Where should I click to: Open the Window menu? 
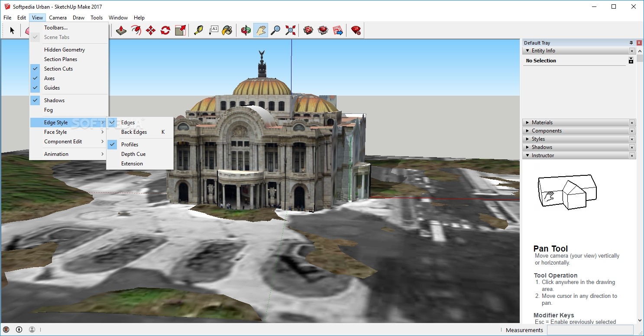click(x=118, y=18)
